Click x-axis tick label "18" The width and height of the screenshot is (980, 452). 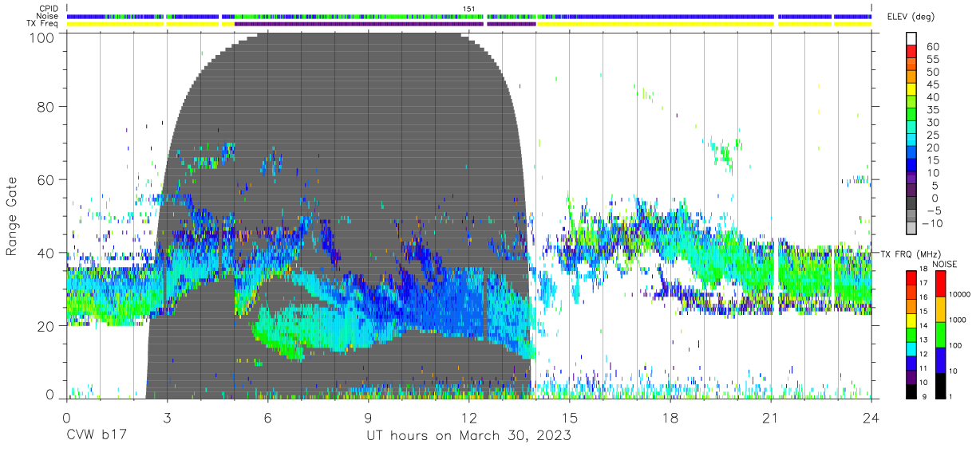670,419
